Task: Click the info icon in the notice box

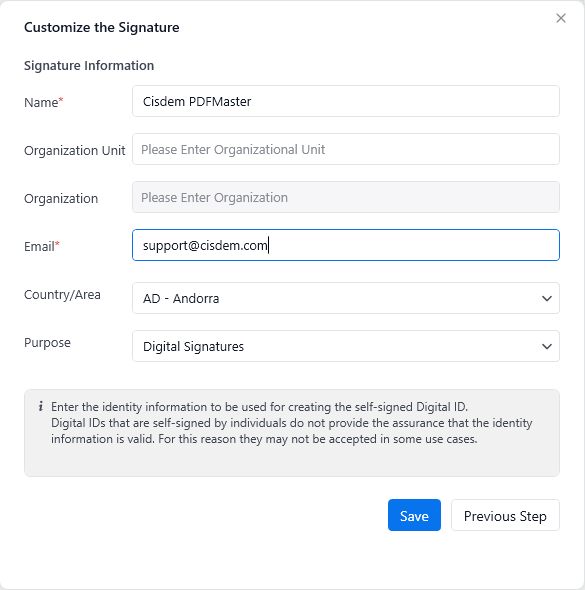Action: (x=41, y=406)
